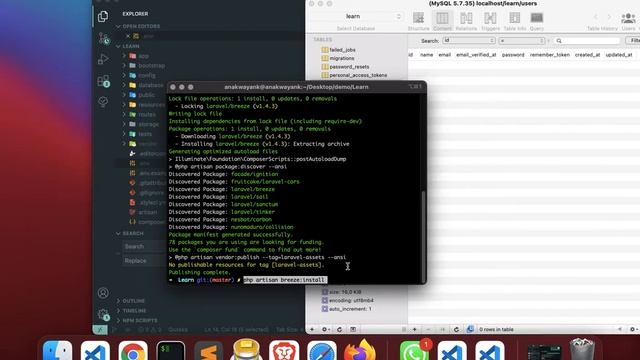Open the Accounts icon in VS Code
This screenshot has width=640, height=360.
click(103, 293)
